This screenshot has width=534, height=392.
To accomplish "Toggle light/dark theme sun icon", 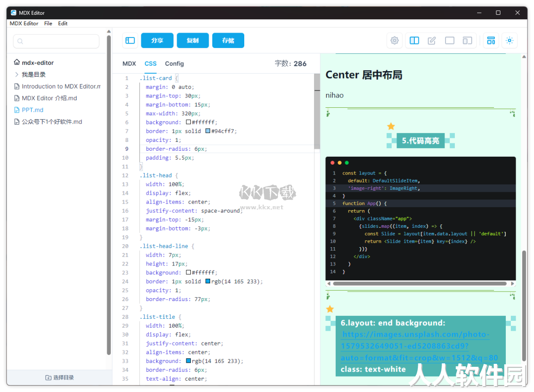I will (509, 41).
